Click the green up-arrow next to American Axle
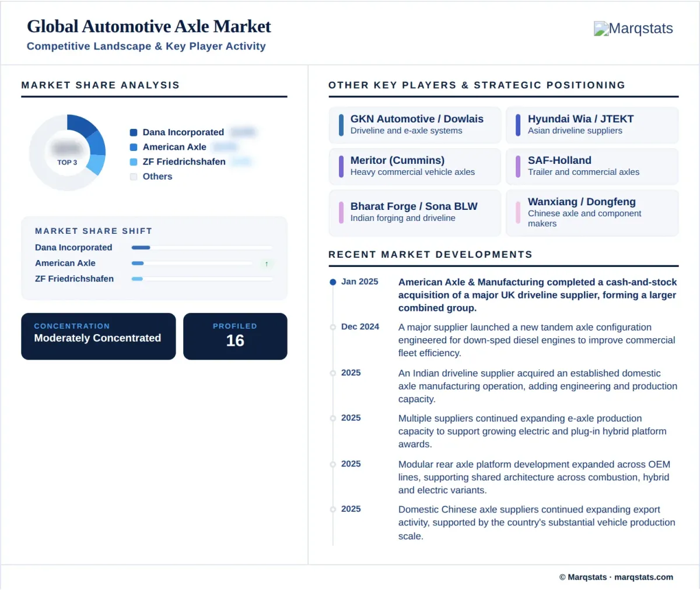The image size is (700, 590). click(267, 264)
